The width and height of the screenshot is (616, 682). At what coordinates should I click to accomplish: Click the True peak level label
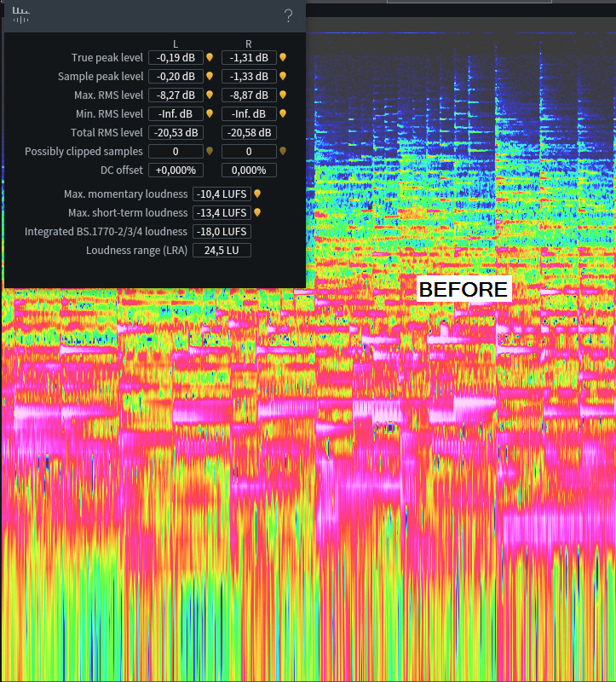point(107,57)
